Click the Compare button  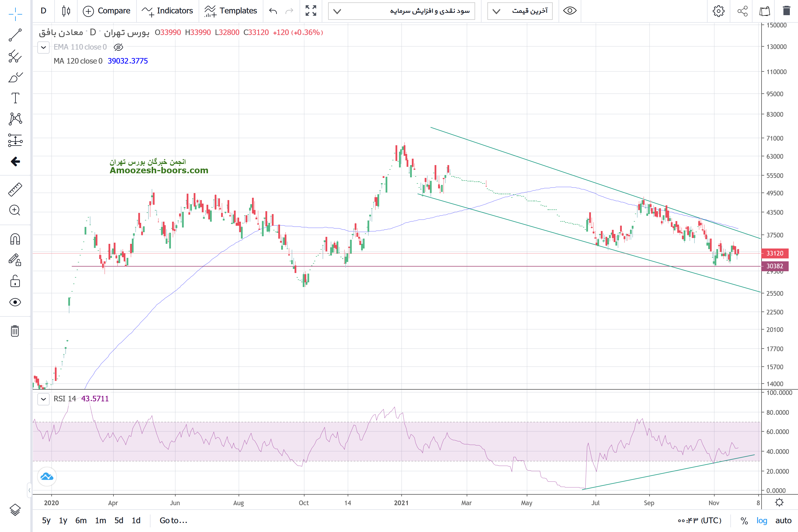tap(106, 11)
